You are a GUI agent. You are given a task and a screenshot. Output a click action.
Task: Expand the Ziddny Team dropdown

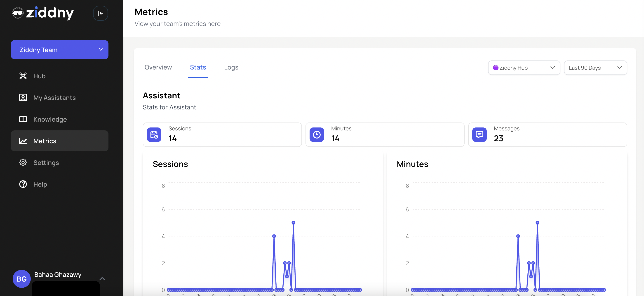[59, 50]
